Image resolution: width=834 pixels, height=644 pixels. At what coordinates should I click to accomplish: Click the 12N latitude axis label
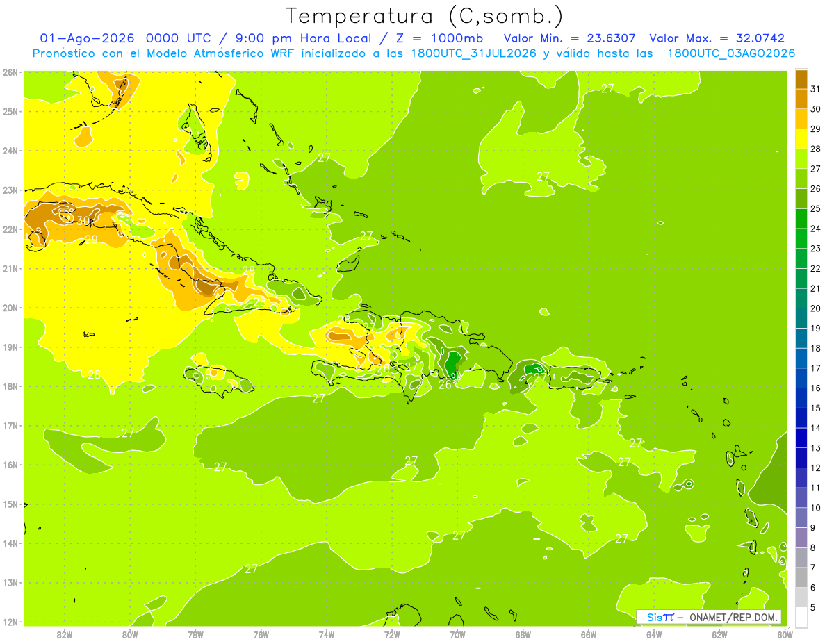(x=10, y=622)
